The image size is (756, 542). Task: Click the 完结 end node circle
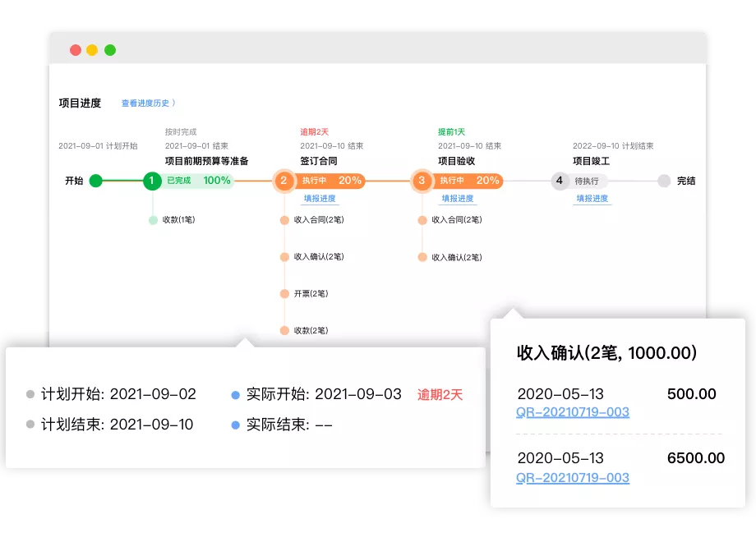[x=664, y=181]
